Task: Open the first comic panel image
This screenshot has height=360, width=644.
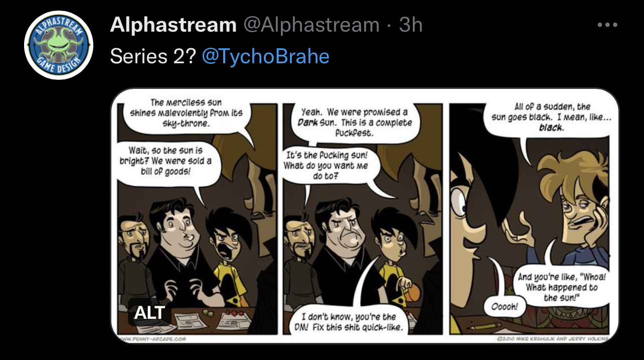Action: 197,218
